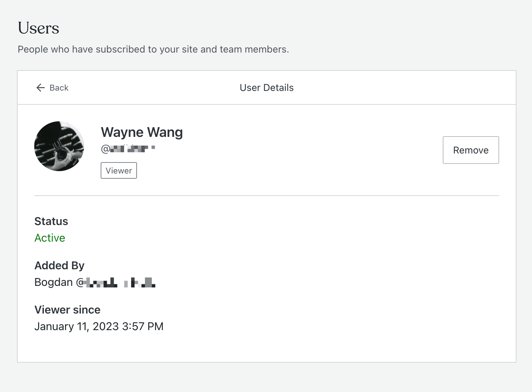Click the User Details header title

(266, 88)
